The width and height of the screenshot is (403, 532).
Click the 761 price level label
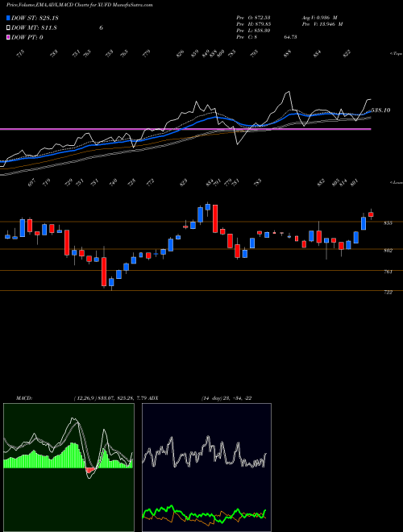click(x=388, y=272)
